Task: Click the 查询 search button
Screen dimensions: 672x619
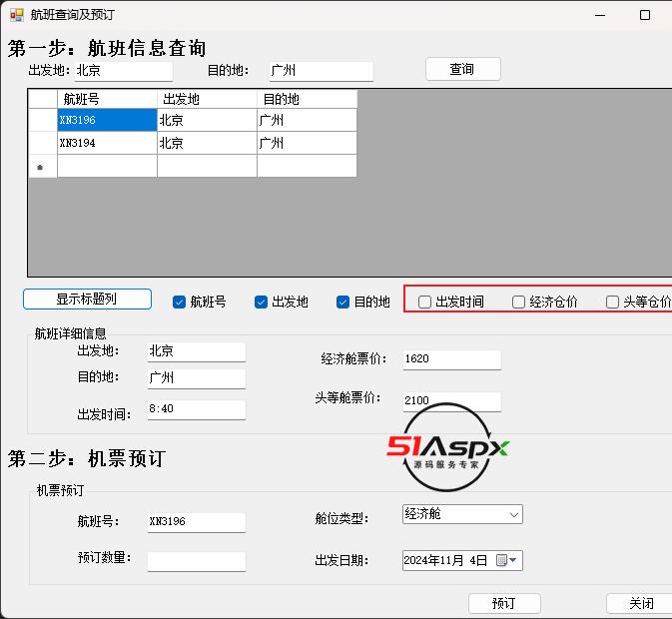Action: coord(462,69)
